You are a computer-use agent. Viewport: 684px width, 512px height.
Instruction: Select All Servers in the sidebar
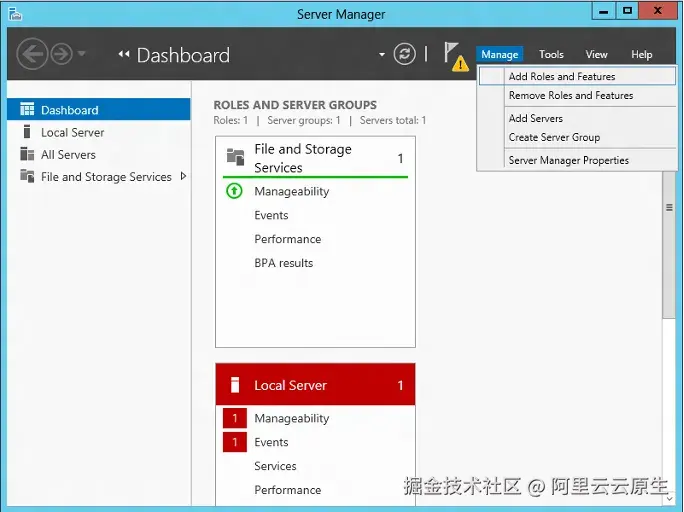99,154
